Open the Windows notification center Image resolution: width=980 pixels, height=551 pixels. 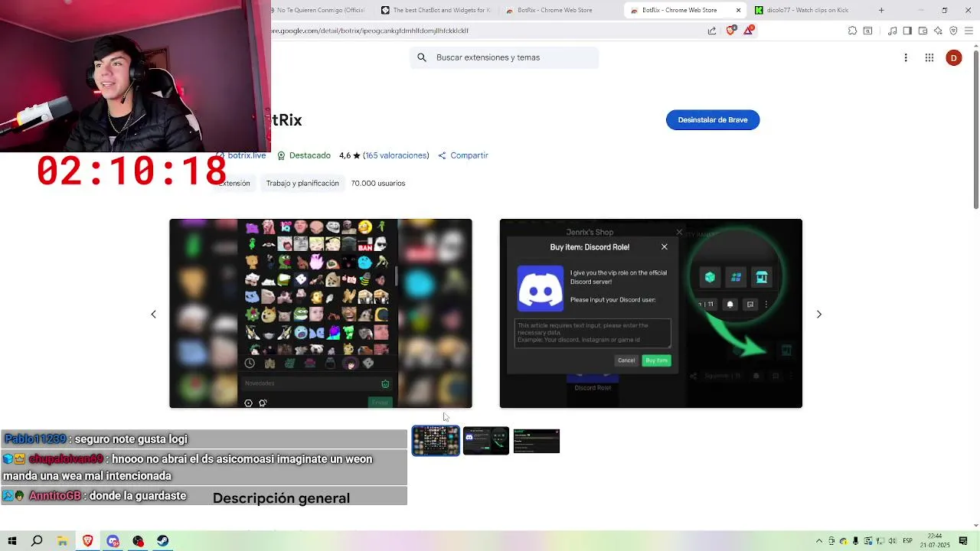963,541
